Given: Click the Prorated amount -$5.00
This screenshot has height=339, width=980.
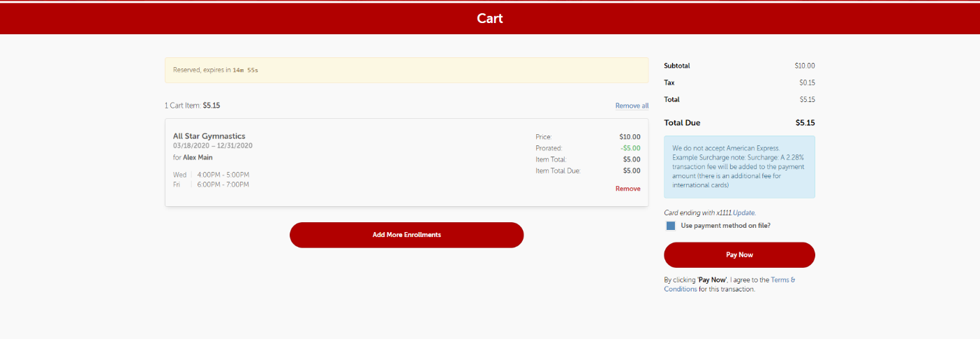Looking at the screenshot, I should (x=630, y=148).
